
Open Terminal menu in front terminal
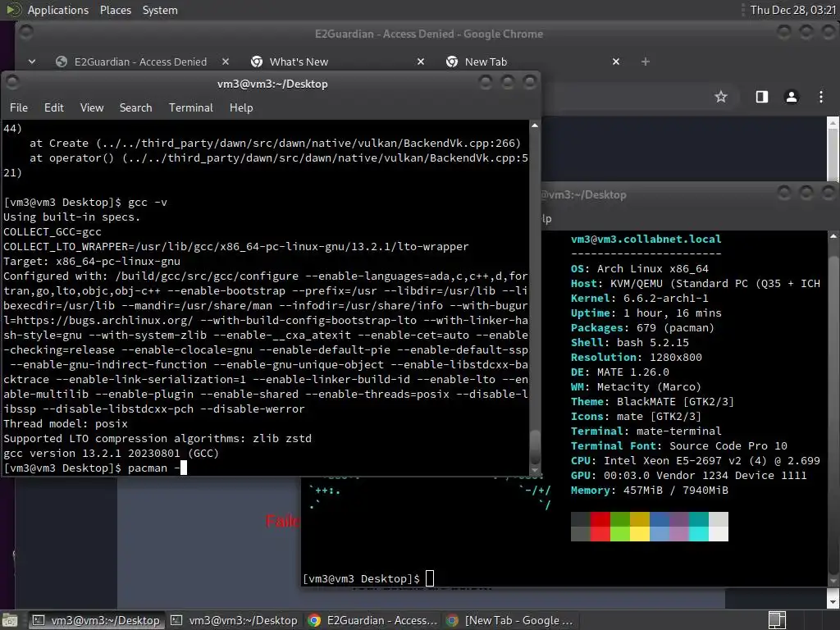tap(190, 107)
